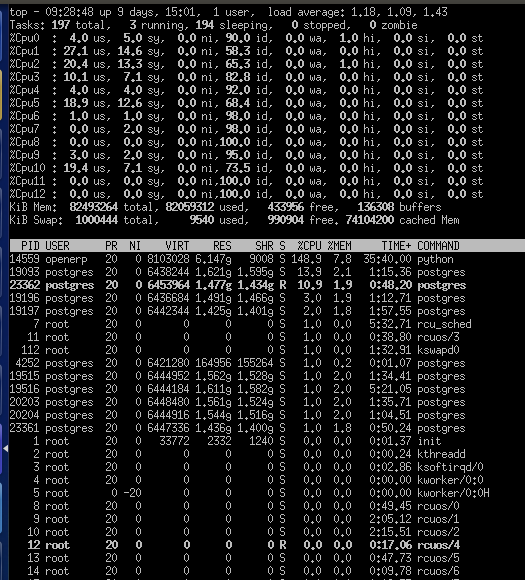Click the bold rcuos/4 command name

439,545
